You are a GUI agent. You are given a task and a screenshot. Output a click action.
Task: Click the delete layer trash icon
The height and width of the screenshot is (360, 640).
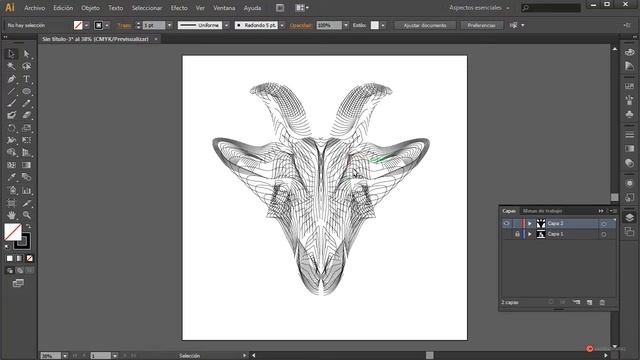pos(602,302)
